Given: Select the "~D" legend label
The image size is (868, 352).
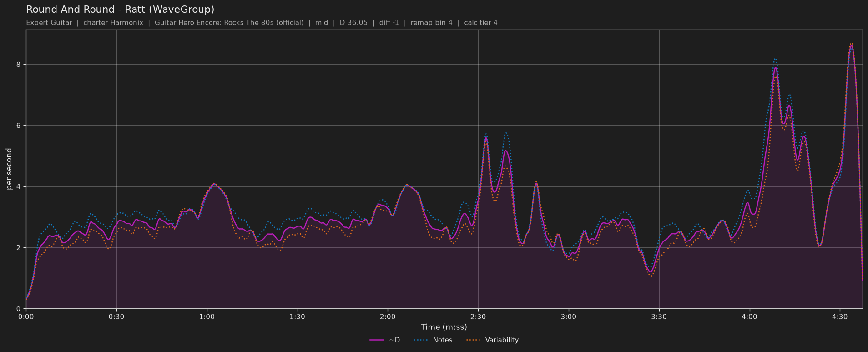Looking at the screenshot, I should click(x=394, y=340).
